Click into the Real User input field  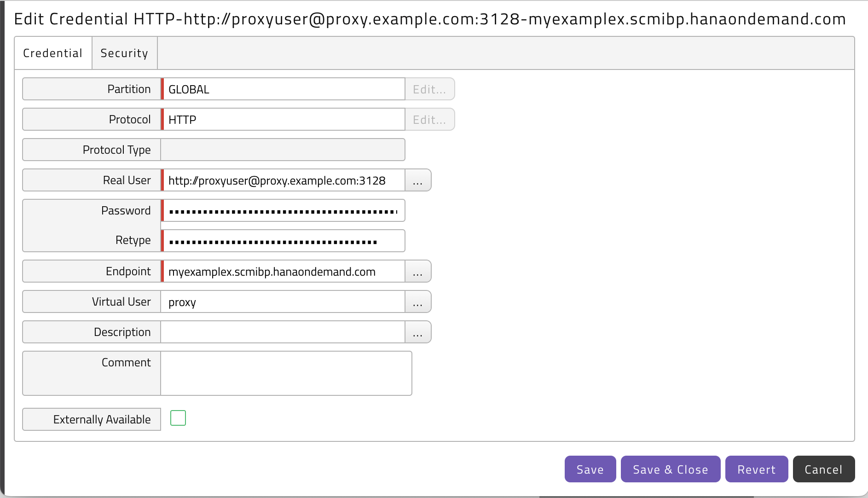tap(283, 180)
